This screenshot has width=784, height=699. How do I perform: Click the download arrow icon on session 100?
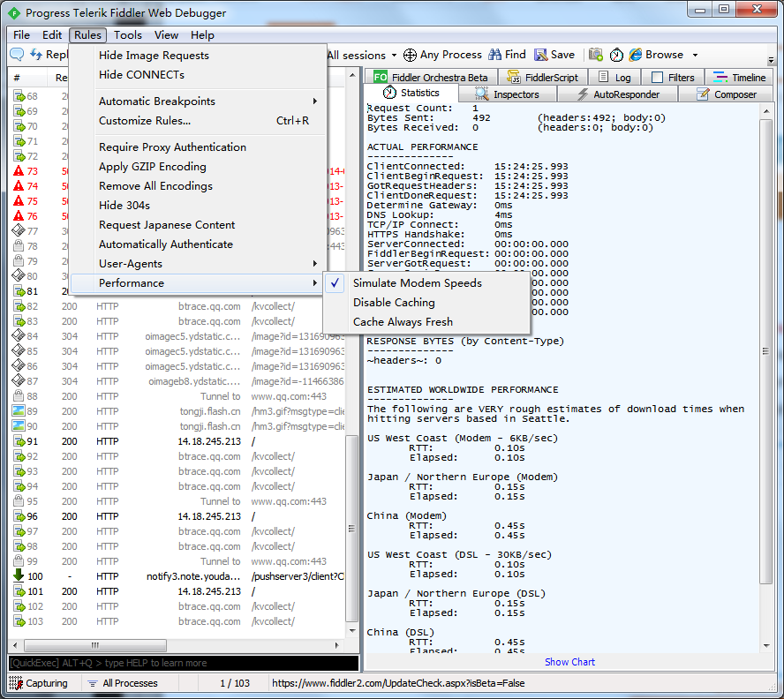click(19, 575)
